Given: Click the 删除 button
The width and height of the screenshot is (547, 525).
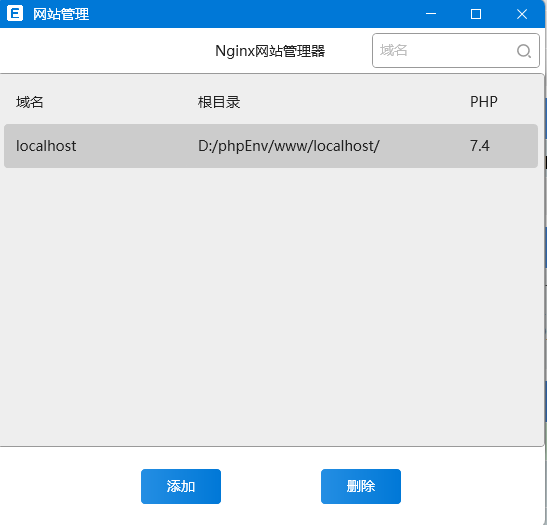Looking at the screenshot, I should coord(361,486).
